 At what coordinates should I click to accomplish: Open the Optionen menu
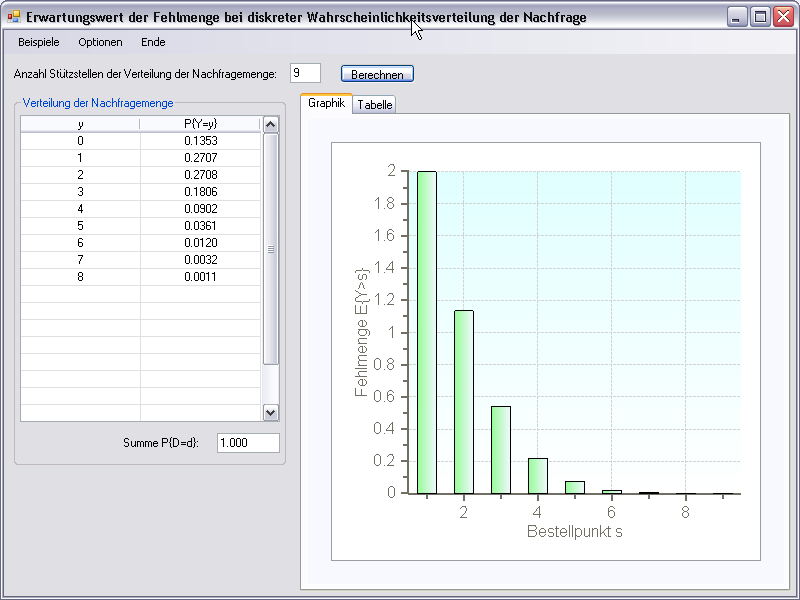100,42
